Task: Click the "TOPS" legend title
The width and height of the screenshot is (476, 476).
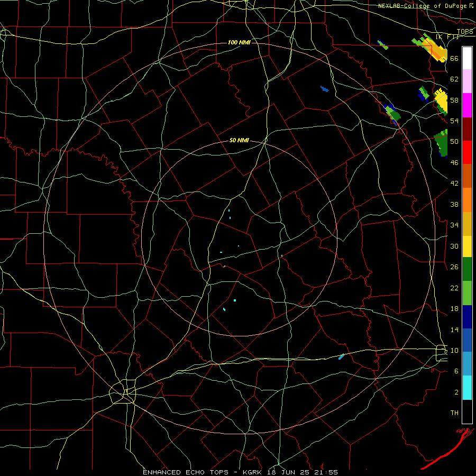Action: [x=465, y=32]
